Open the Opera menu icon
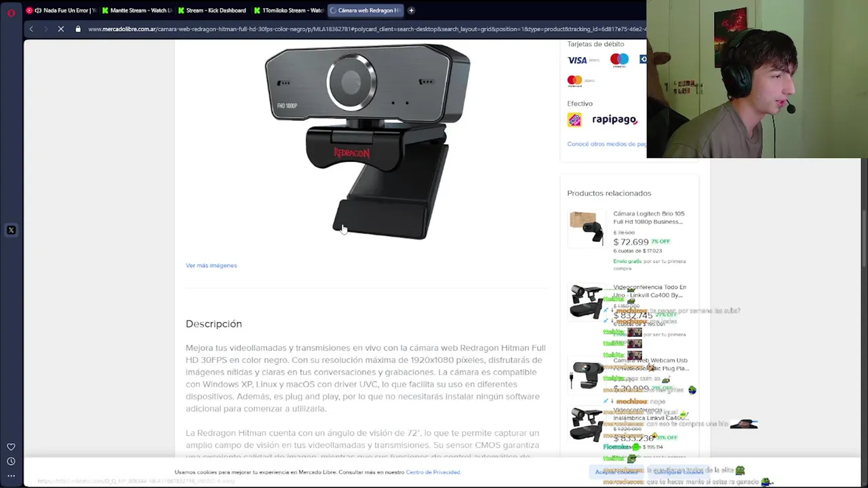 coord(11,12)
